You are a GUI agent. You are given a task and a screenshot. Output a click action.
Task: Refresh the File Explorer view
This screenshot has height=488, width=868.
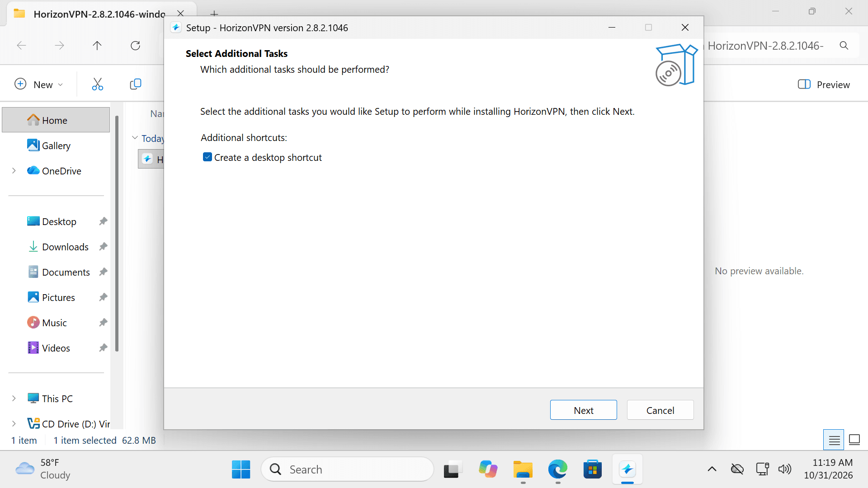135,45
